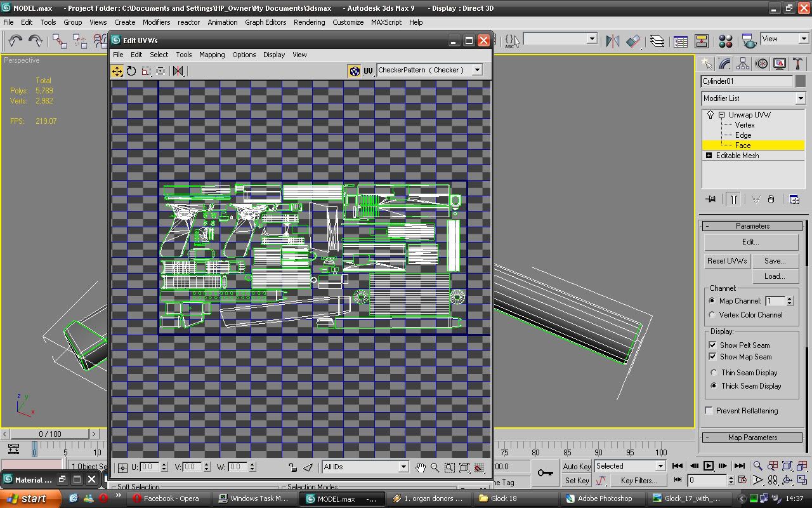The width and height of the screenshot is (812, 508).
Task: Select the Map Channel radio button
Action: [x=712, y=301]
